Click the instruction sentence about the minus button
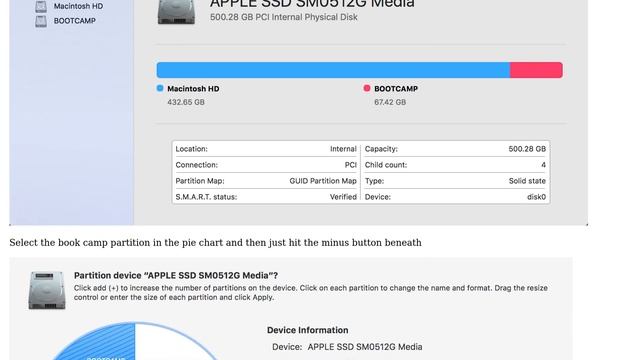Viewport: 640px width, 360px height. pos(216,242)
